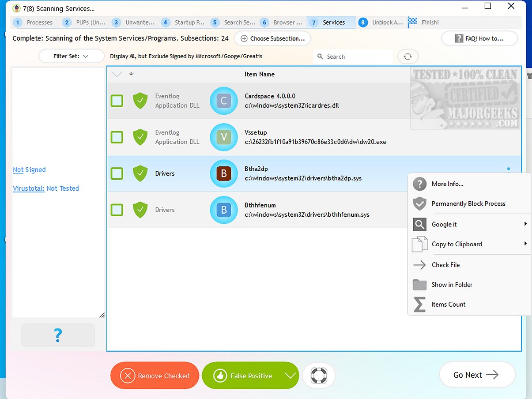532x399 pixels.
Task: Select Items Count menu entry
Action: (469, 305)
